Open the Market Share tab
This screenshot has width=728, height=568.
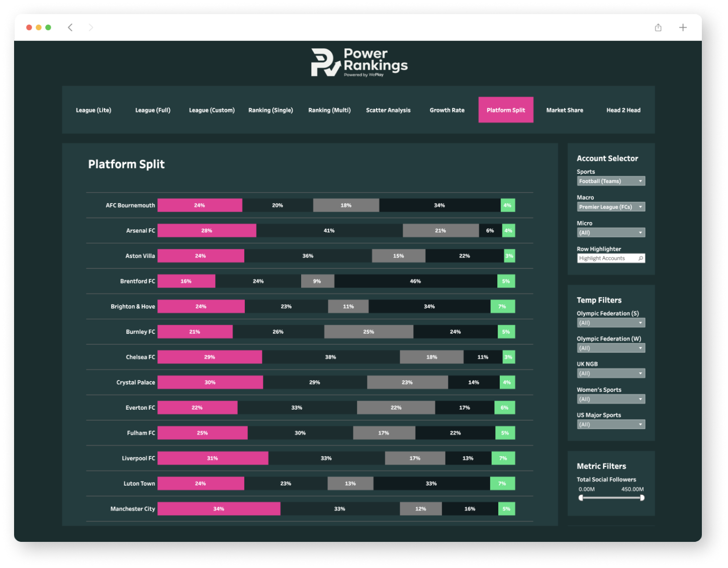coord(565,110)
